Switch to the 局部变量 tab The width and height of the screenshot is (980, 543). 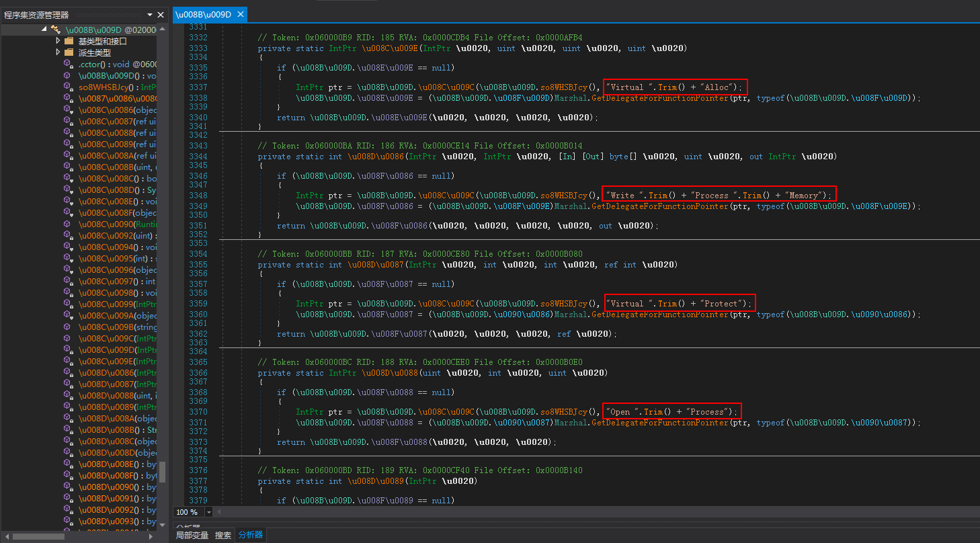point(192,536)
